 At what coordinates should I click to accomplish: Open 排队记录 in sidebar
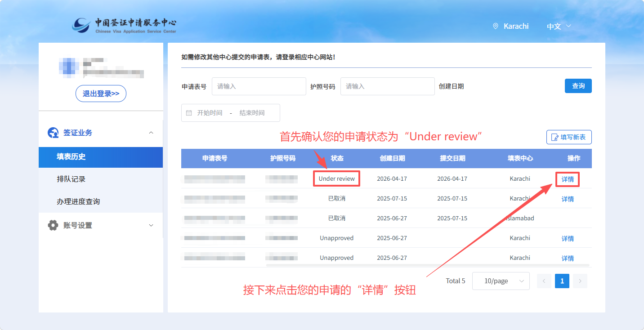click(x=71, y=179)
